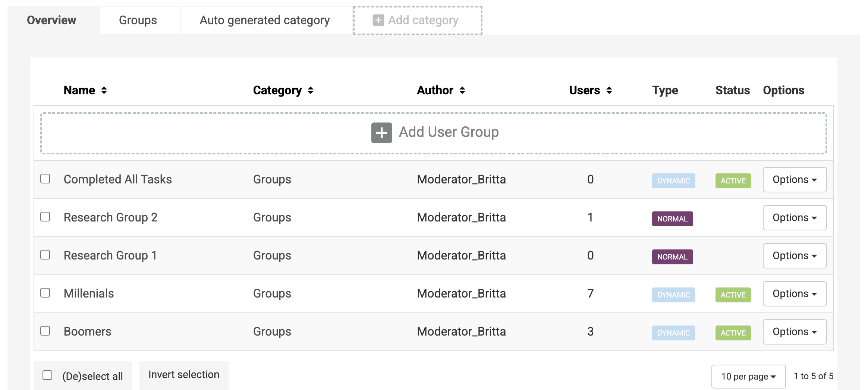868x390 pixels.
Task: Sort by Users using sort arrows icon
Action: click(609, 90)
